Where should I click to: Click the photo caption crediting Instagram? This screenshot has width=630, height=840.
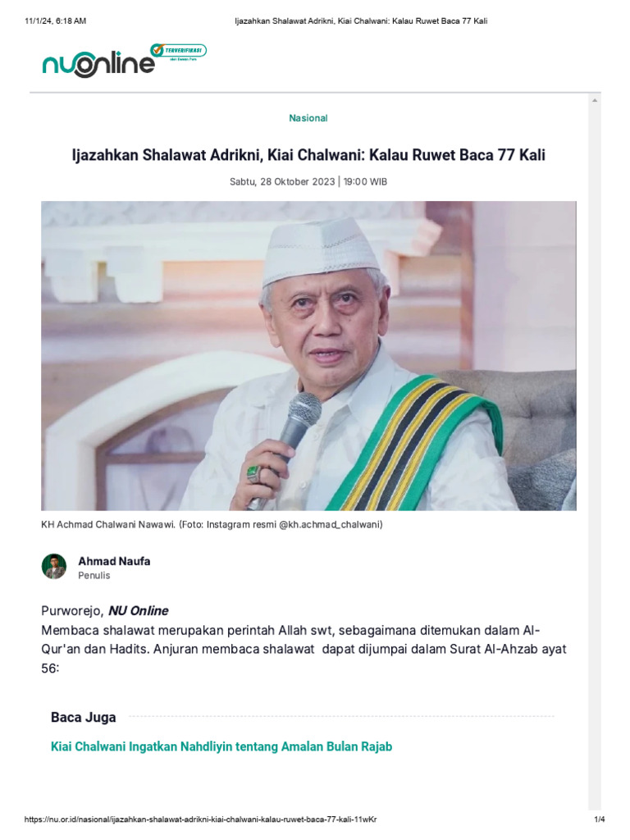tap(212, 524)
